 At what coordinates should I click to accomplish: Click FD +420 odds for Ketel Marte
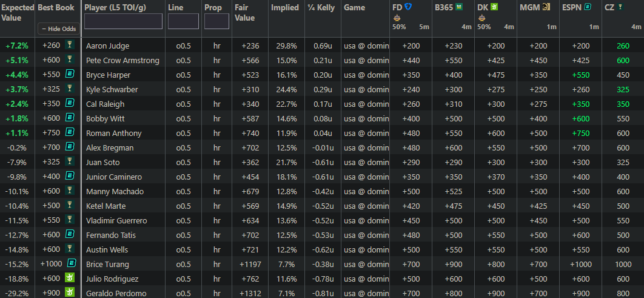(411, 206)
